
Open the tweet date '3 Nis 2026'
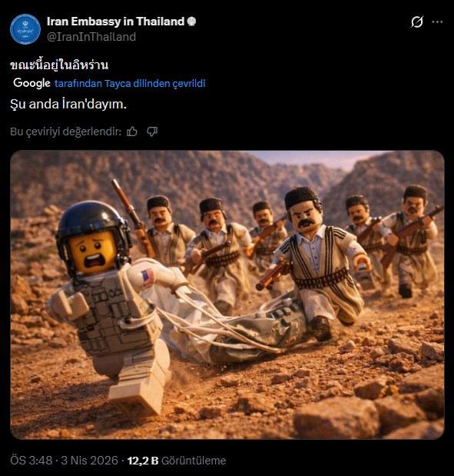click(89, 461)
